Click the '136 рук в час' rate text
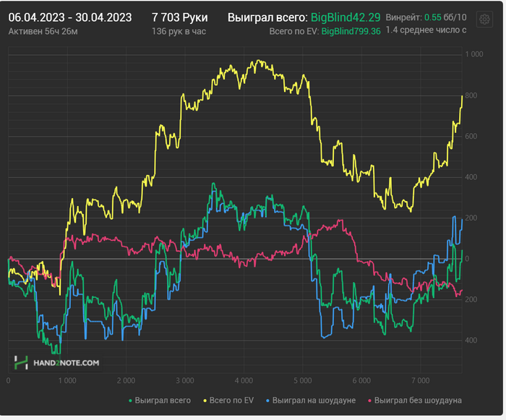The width and height of the screenshot is (506, 420). (x=179, y=31)
